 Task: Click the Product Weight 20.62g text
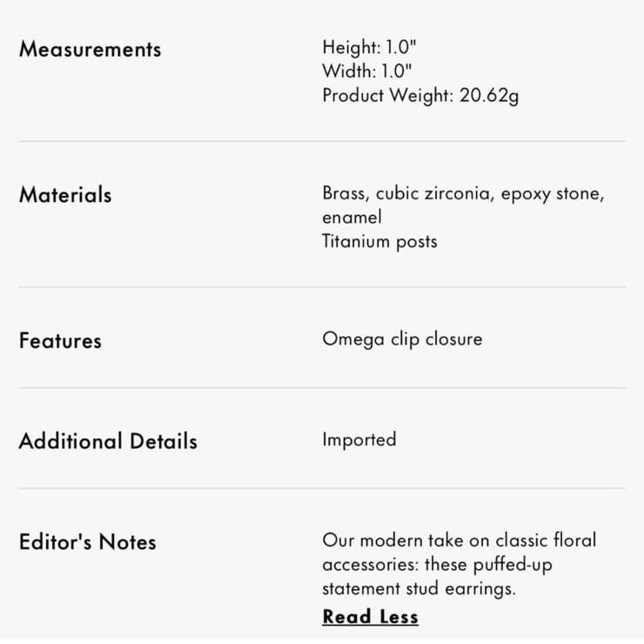pos(420,96)
